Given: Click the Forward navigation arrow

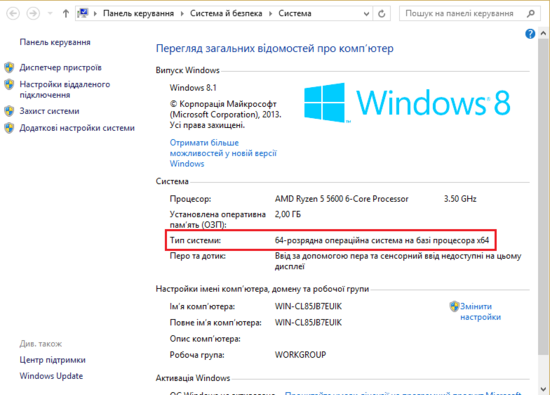Looking at the screenshot, I should tap(33, 14).
